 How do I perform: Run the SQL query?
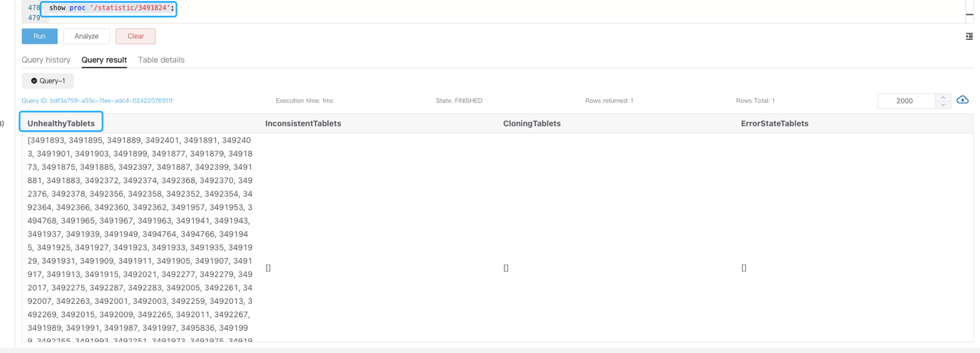coord(40,36)
